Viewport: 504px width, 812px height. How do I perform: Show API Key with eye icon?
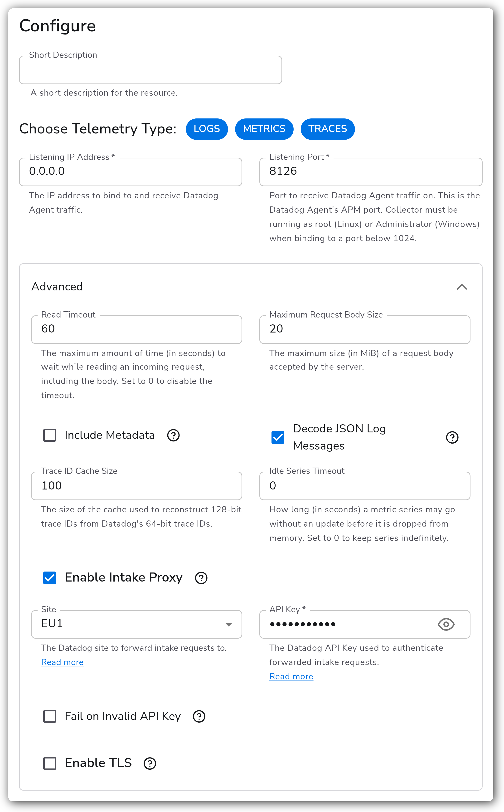[x=446, y=624]
